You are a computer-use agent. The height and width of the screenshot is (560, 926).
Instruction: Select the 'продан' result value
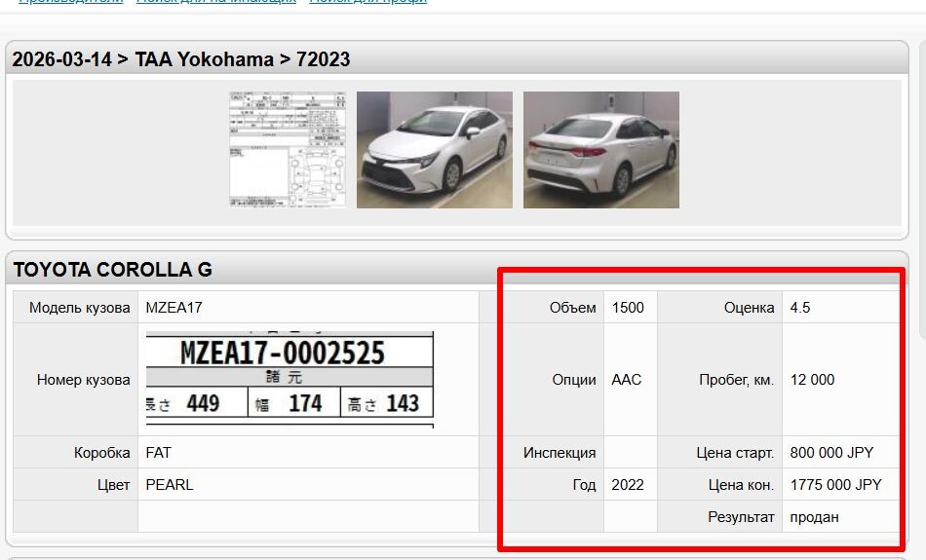point(814,517)
